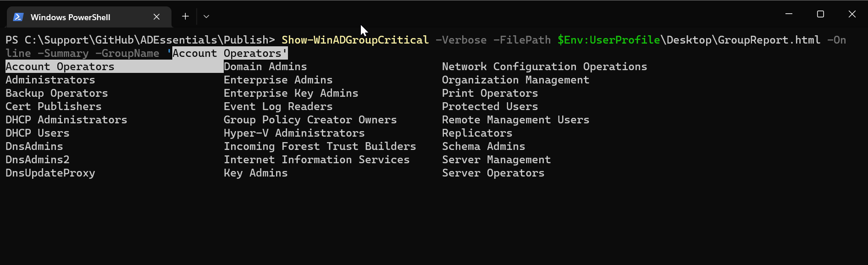Select Server Operators group entry
868x265 pixels.
493,173
